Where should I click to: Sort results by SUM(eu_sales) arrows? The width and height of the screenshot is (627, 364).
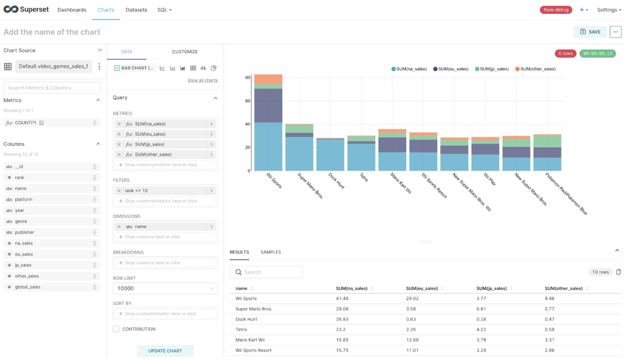click(x=442, y=289)
